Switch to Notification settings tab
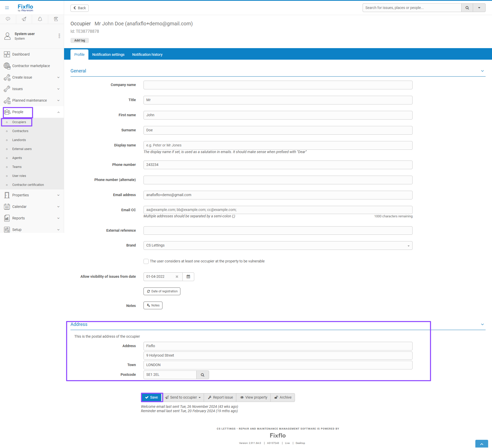The width and height of the screenshot is (492, 448). [x=108, y=55]
